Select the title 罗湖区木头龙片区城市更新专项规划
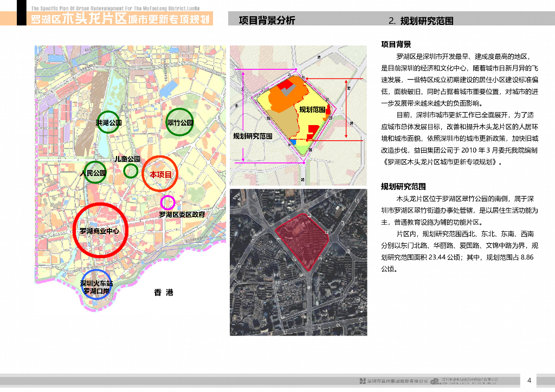The width and height of the screenshot is (555, 392). click(x=120, y=19)
